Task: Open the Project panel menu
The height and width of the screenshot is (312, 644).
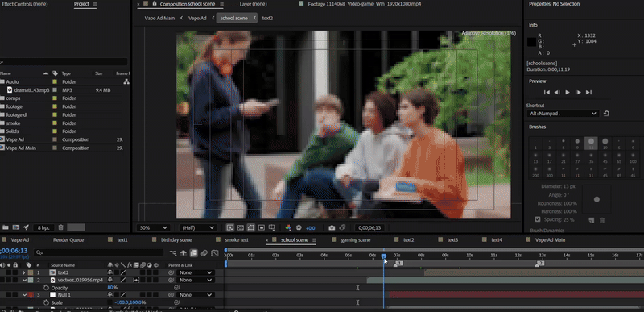Action: coord(95,4)
